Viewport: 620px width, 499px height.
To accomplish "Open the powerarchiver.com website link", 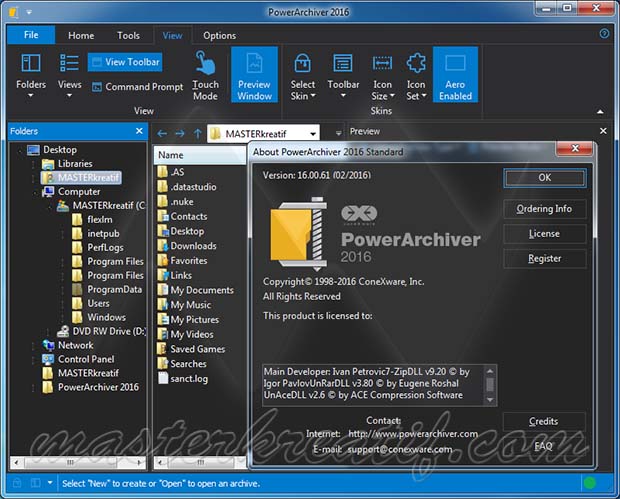I will tap(413, 434).
